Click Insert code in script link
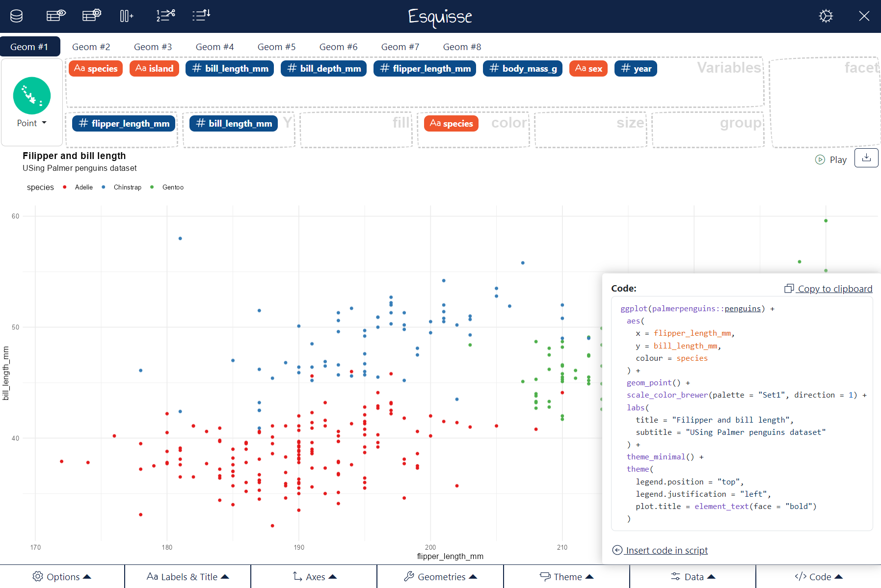This screenshot has width=881, height=588. pyautogui.click(x=661, y=550)
